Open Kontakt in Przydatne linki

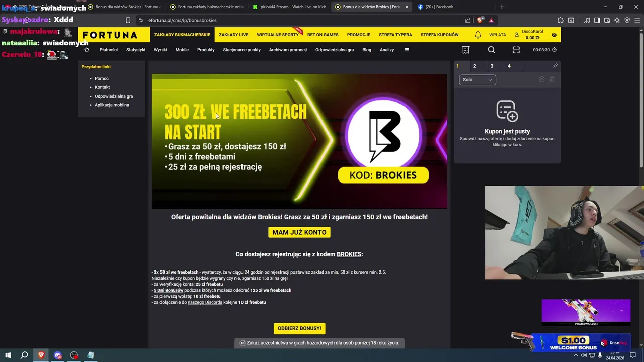pyautogui.click(x=102, y=87)
